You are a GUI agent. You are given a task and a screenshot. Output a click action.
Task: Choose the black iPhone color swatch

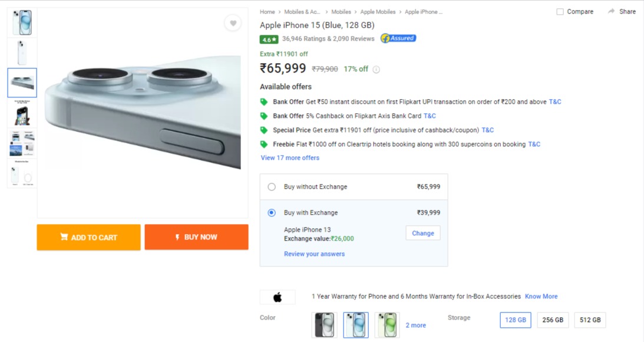324,325
